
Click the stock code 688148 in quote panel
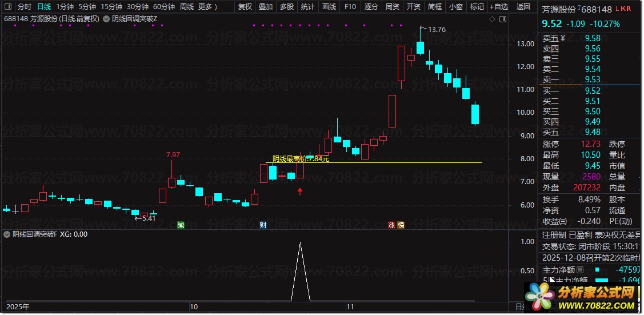598,9
